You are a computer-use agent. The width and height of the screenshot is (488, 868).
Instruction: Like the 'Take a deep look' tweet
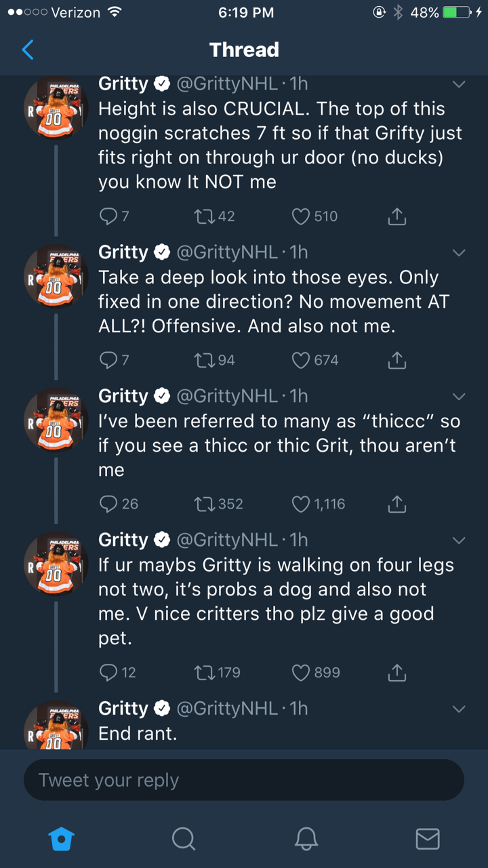(300, 360)
